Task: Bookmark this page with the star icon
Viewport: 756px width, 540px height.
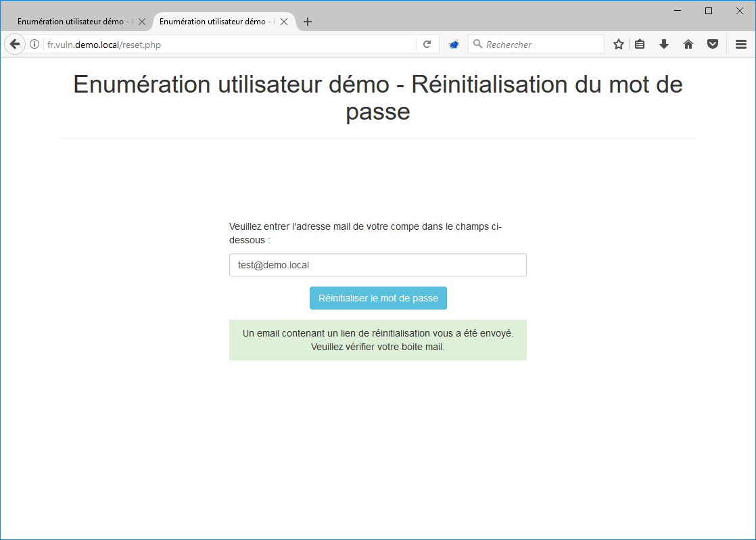Action: coord(618,44)
